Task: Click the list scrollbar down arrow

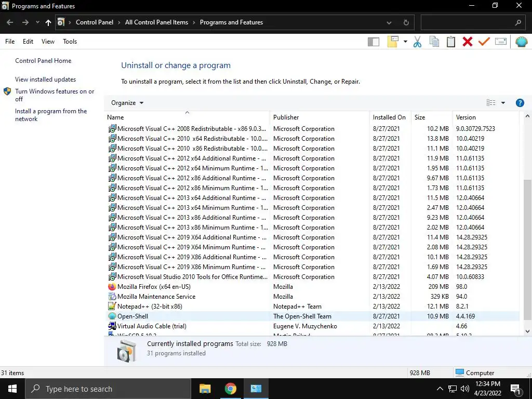Action: tap(527, 331)
